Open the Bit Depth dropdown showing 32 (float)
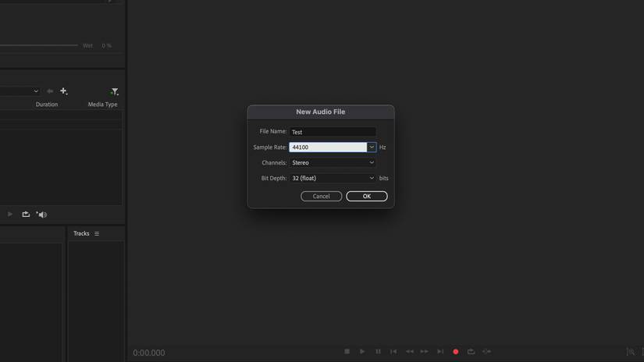This screenshot has height=362, width=644. 333,178
